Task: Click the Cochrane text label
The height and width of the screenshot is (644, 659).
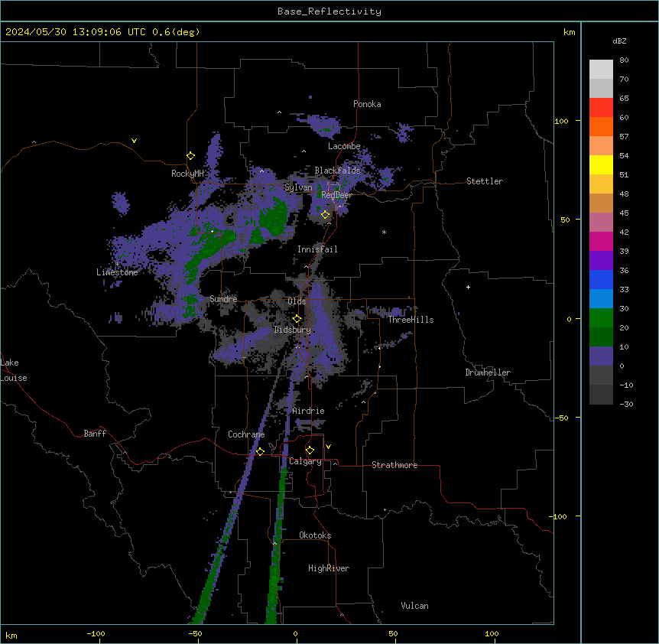Action: pos(246,434)
